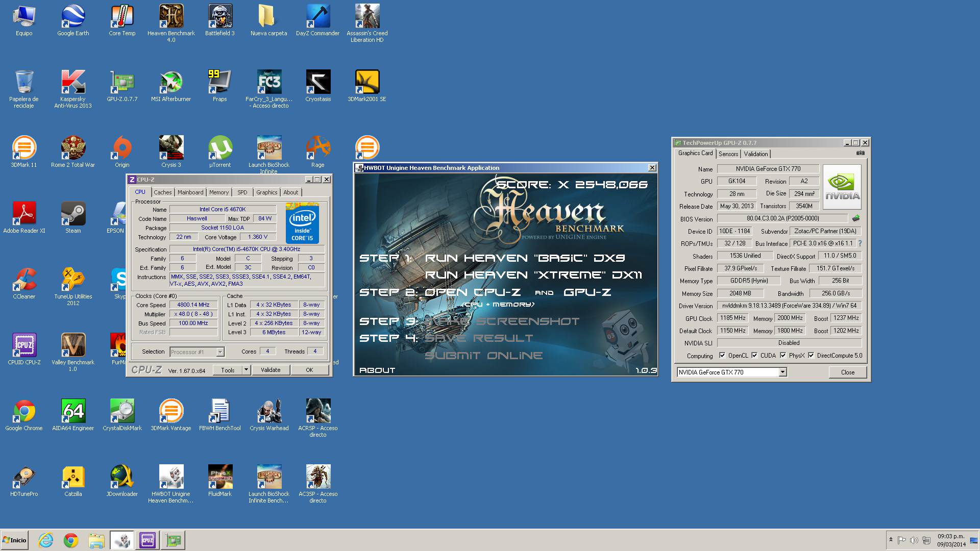Image resolution: width=980 pixels, height=551 pixels.
Task: Open the file explorer taskbar icon
Action: tap(96, 540)
